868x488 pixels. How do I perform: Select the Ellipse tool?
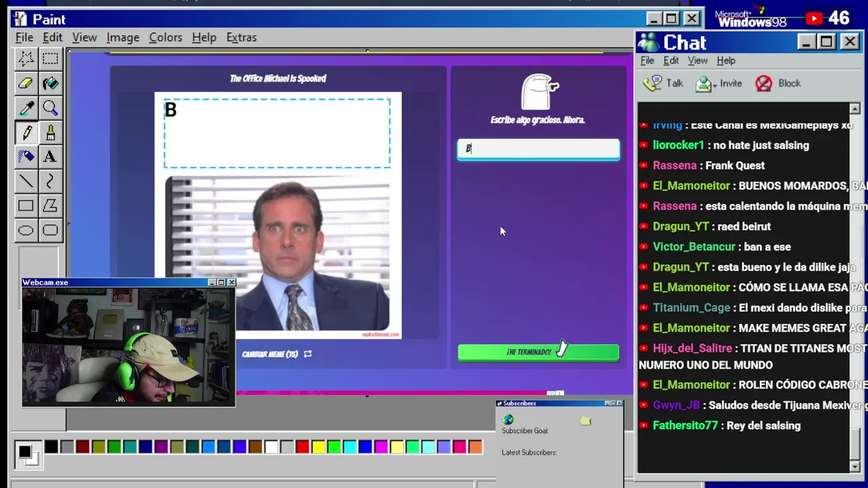tap(26, 230)
